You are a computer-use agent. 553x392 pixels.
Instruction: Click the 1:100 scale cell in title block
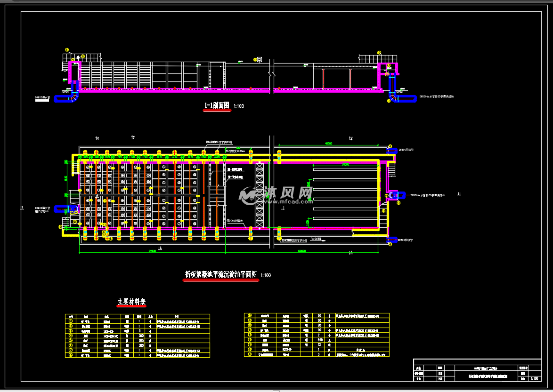point(534,378)
